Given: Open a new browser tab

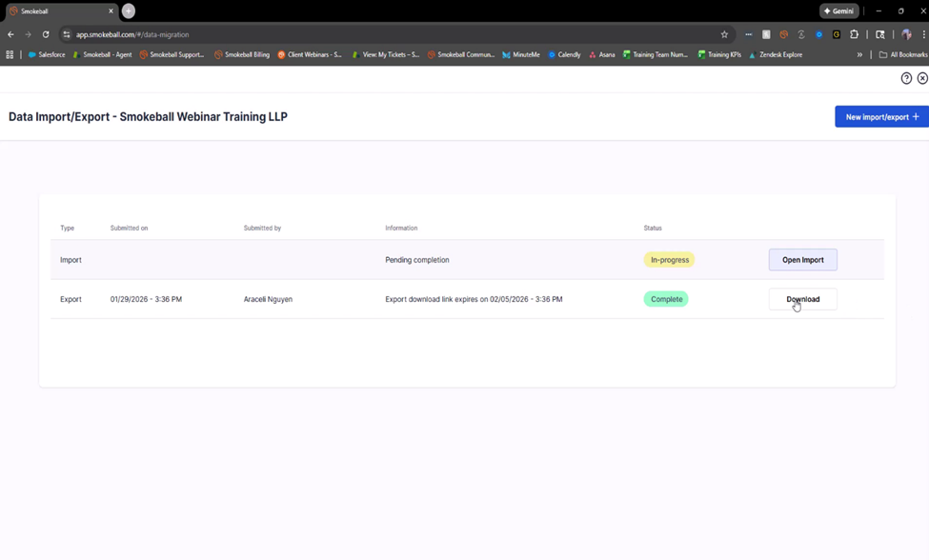Looking at the screenshot, I should tap(129, 10).
